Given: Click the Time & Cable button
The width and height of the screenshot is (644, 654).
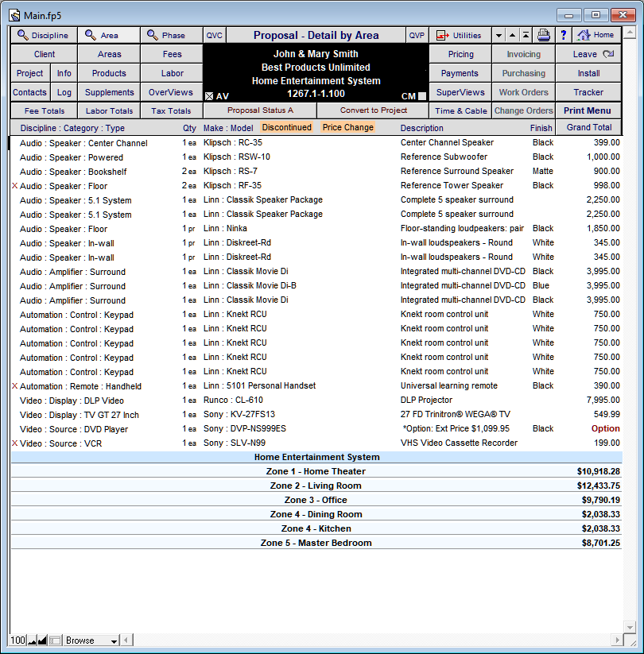Looking at the screenshot, I should point(460,111).
